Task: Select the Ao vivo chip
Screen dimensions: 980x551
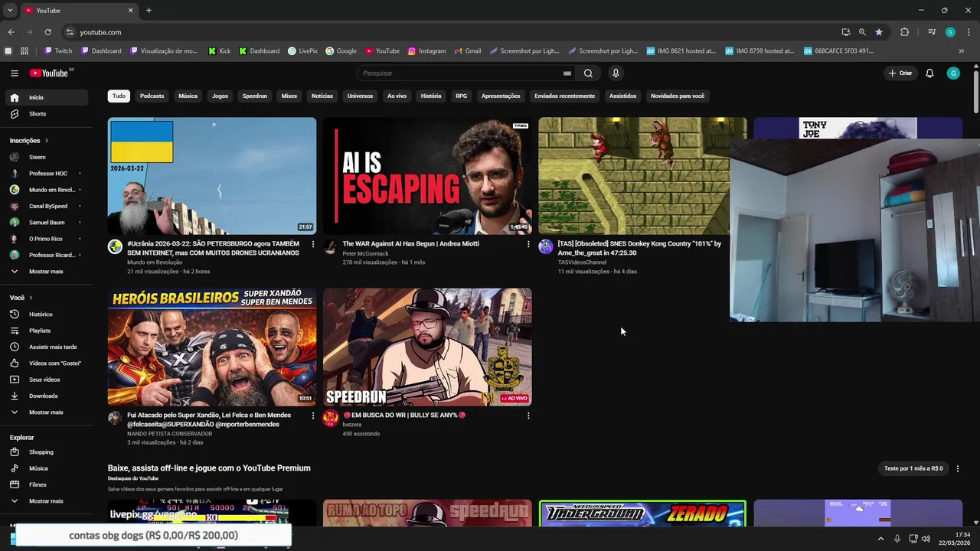Action: pyautogui.click(x=397, y=96)
